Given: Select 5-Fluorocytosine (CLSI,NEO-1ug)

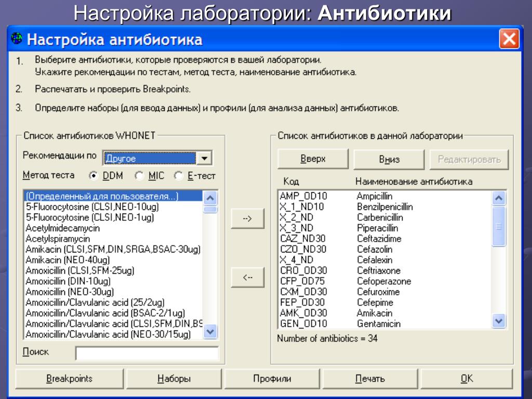Looking at the screenshot, I should pos(113,217).
